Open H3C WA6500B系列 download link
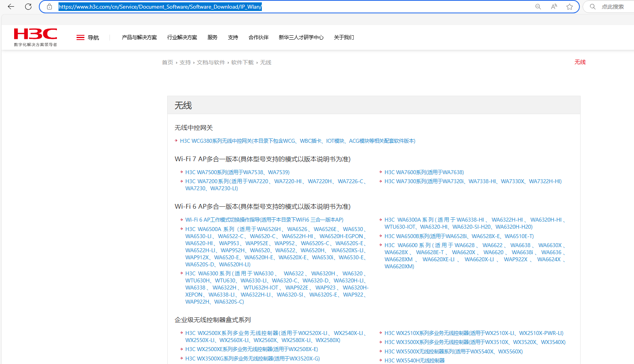 point(459,236)
